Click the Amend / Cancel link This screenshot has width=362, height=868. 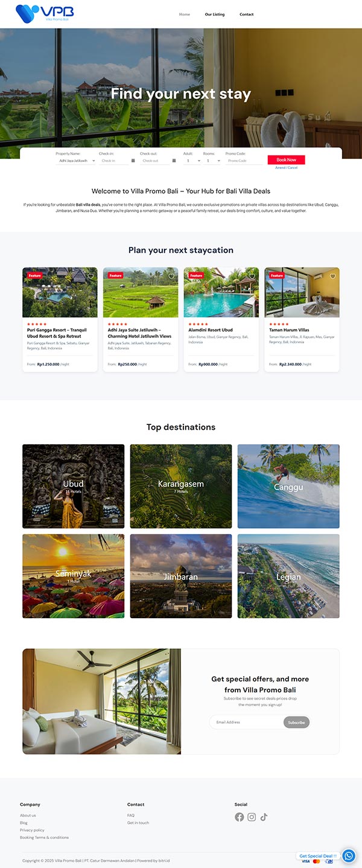287,168
